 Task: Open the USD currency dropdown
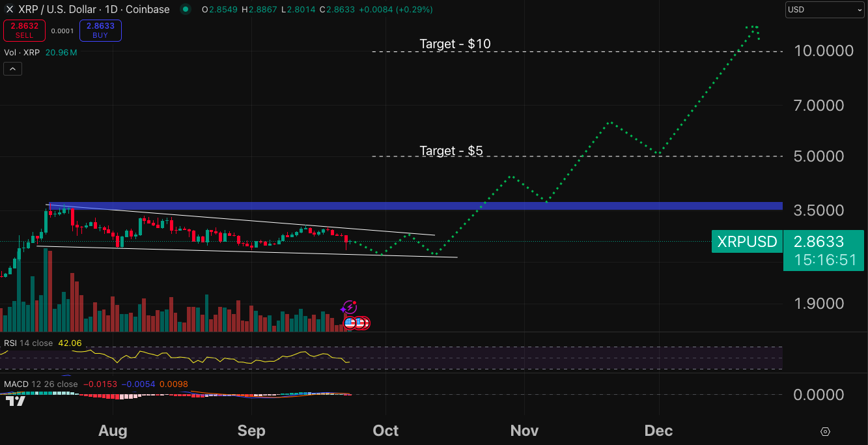824,9
